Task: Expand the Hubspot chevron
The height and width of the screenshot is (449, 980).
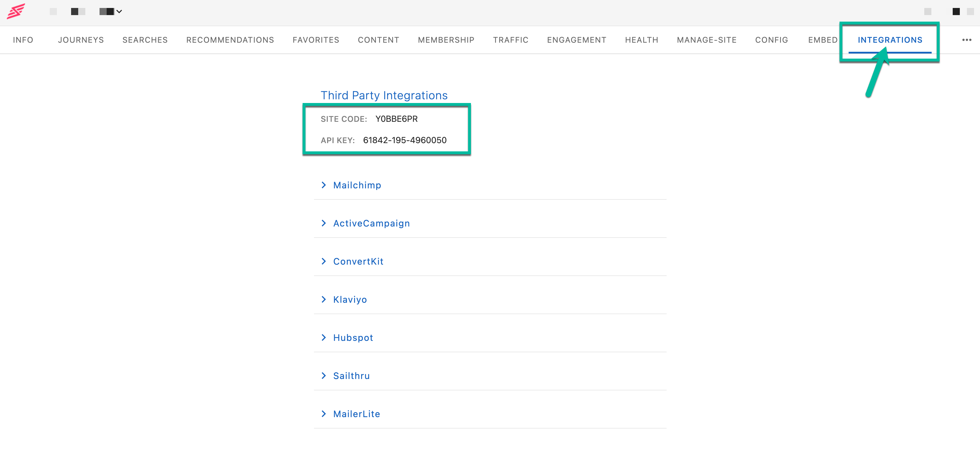Action: (324, 337)
